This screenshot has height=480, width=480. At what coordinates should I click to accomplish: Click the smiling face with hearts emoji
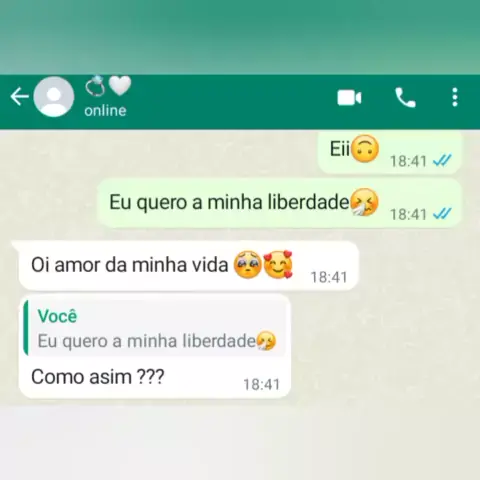(278, 264)
